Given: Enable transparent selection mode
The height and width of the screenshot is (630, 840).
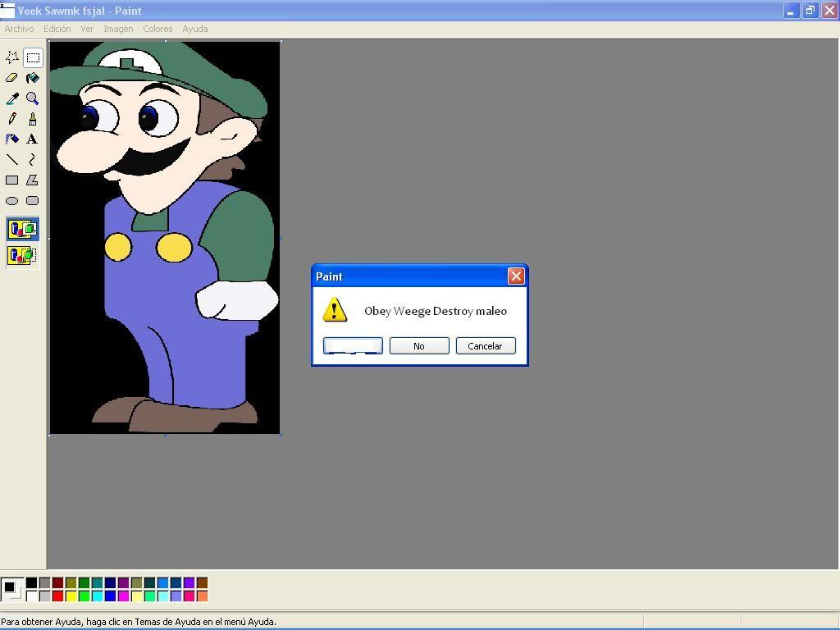Looking at the screenshot, I should pyautogui.click(x=22, y=255).
